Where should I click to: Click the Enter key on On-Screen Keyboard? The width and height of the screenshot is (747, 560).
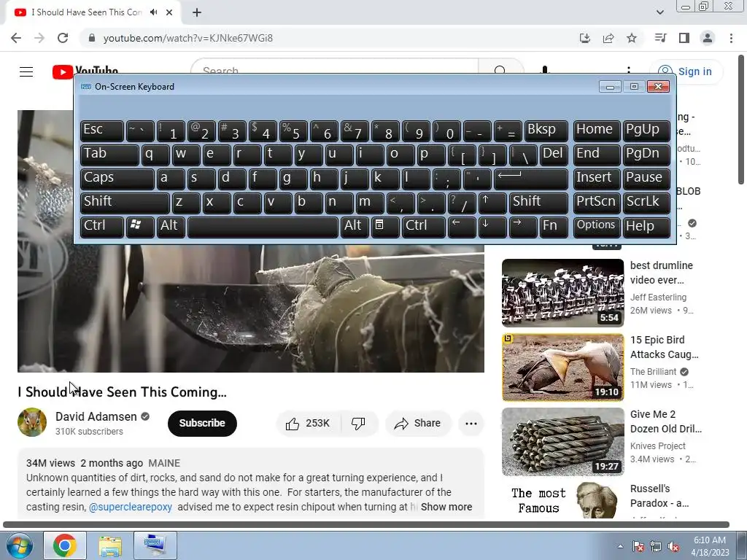(531, 178)
